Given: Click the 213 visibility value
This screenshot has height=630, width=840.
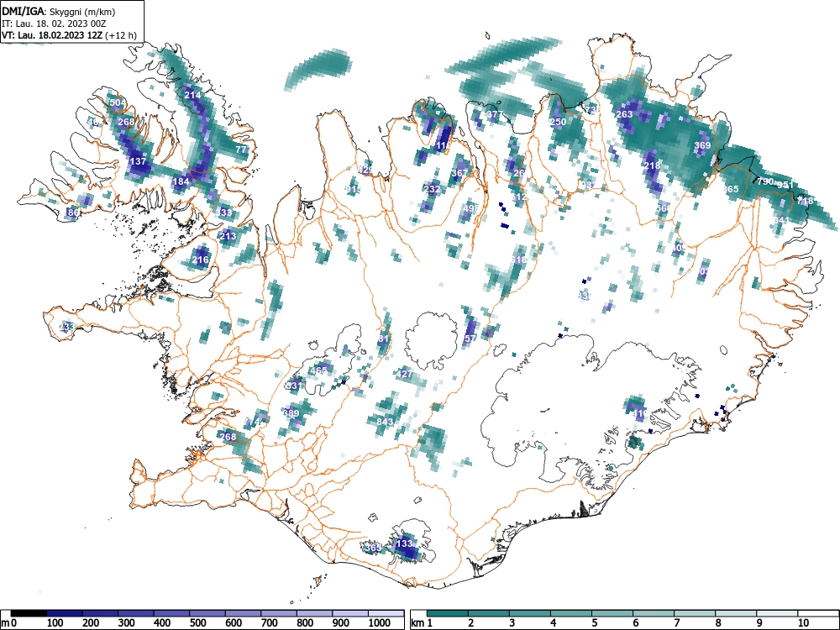Looking at the screenshot, I should 228,236.
